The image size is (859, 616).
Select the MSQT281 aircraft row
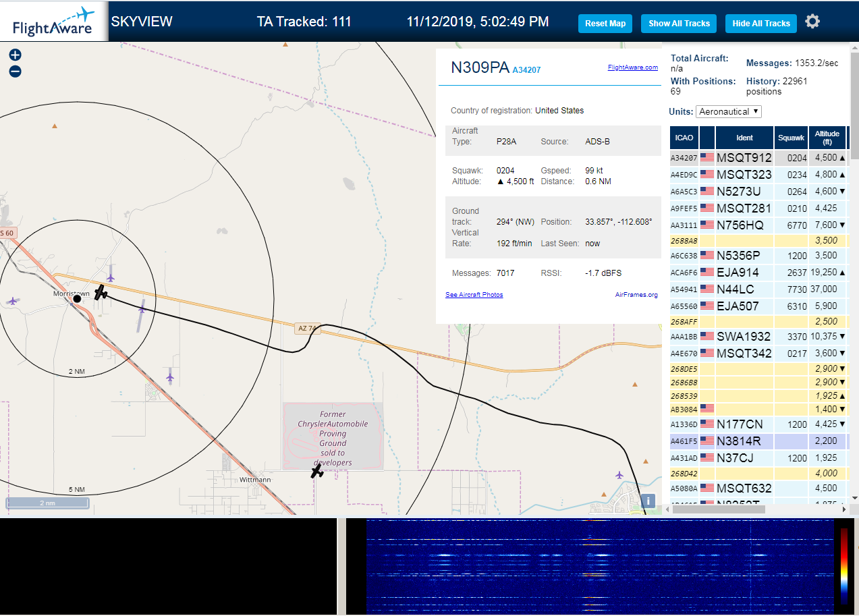758,208
